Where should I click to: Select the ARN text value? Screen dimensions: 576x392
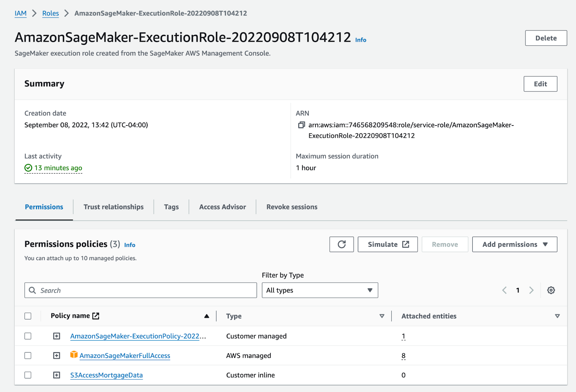(x=411, y=130)
